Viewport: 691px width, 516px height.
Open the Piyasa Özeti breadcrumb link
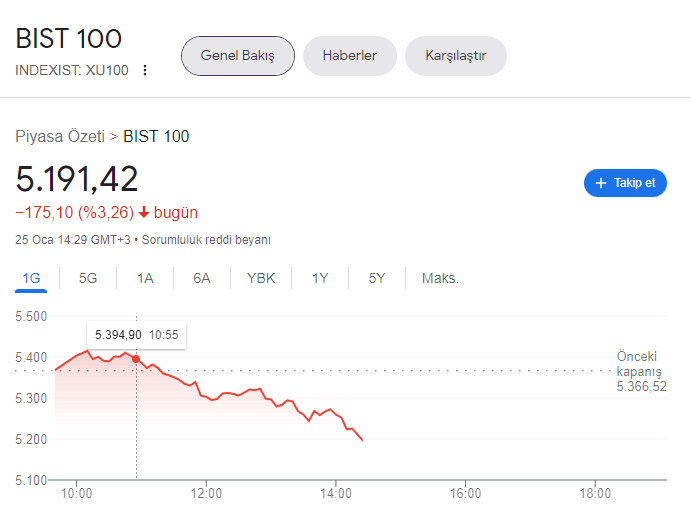tap(60, 136)
